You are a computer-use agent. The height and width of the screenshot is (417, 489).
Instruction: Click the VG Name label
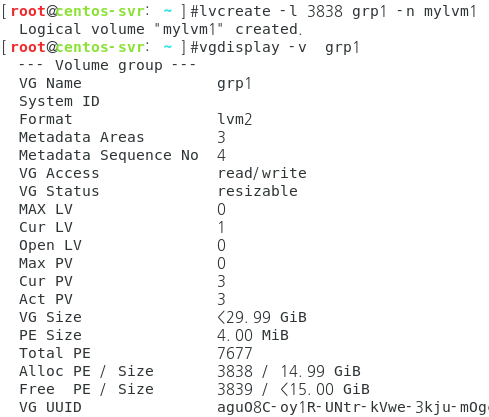pos(50,83)
